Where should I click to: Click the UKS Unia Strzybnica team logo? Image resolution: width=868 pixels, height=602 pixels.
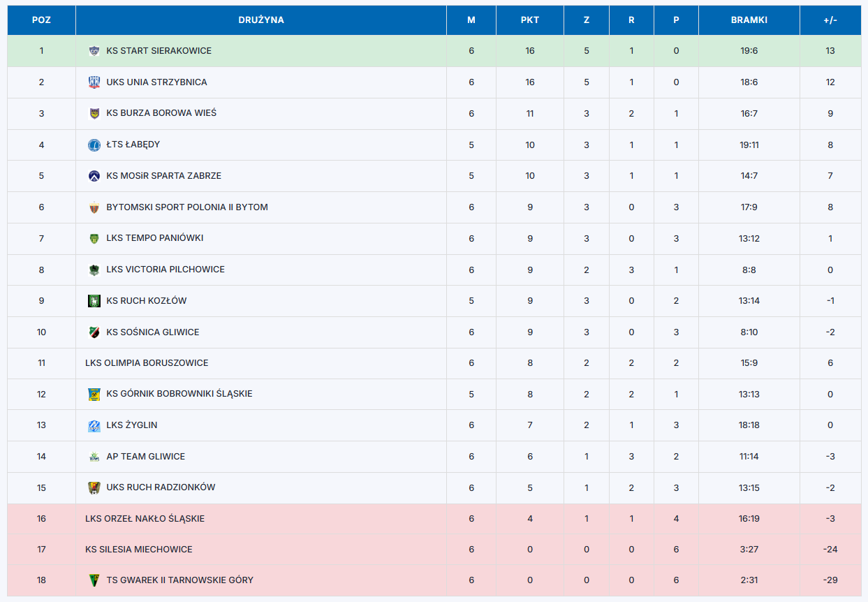pyautogui.click(x=94, y=82)
